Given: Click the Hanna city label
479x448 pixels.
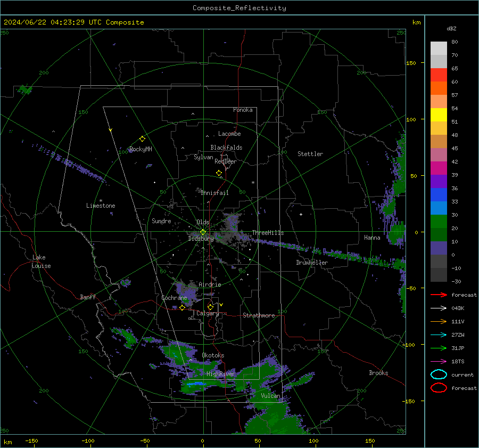Looking at the screenshot, I should (372, 238).
